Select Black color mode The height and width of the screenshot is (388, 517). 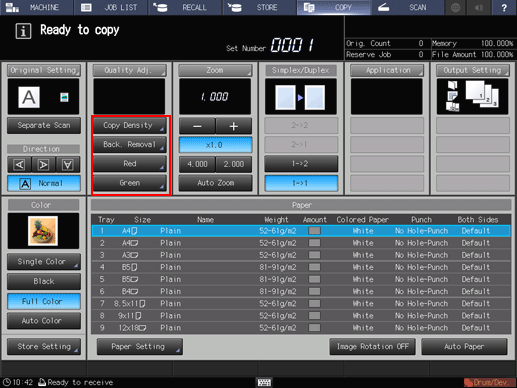pyautogui.click(x=44, y=281)
